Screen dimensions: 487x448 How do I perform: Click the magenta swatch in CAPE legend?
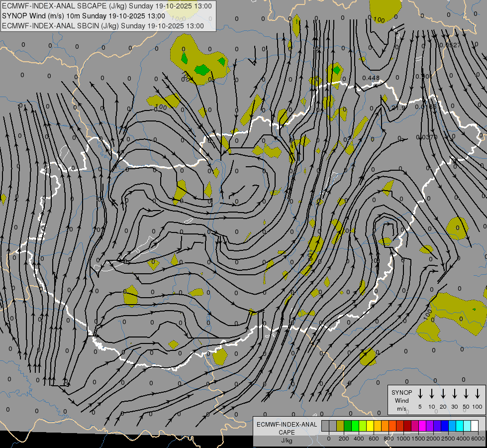[x=422, y=426]
